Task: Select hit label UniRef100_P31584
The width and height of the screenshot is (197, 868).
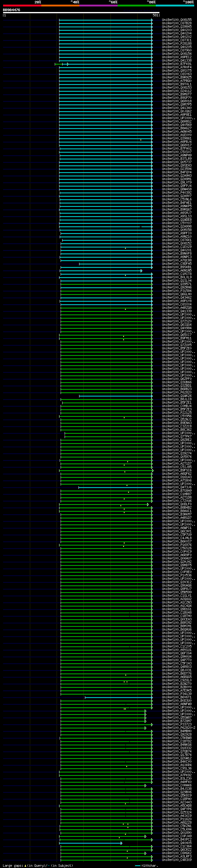Action: click(177, 291)
